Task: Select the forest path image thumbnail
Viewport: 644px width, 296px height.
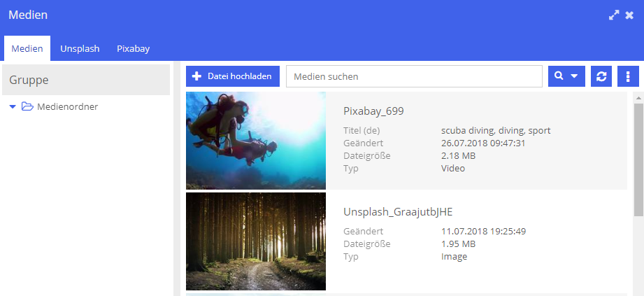Action: point(256,241)
